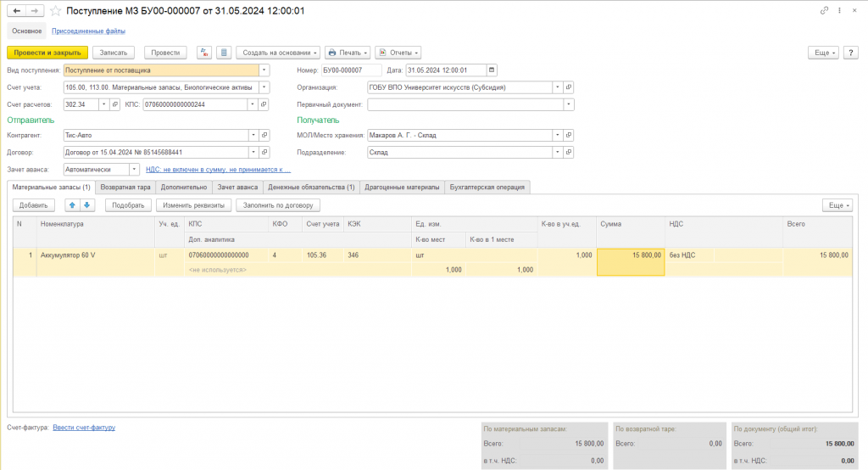Click Изменить реквизиты button
The image size is (868, 470).
point(194,205)
